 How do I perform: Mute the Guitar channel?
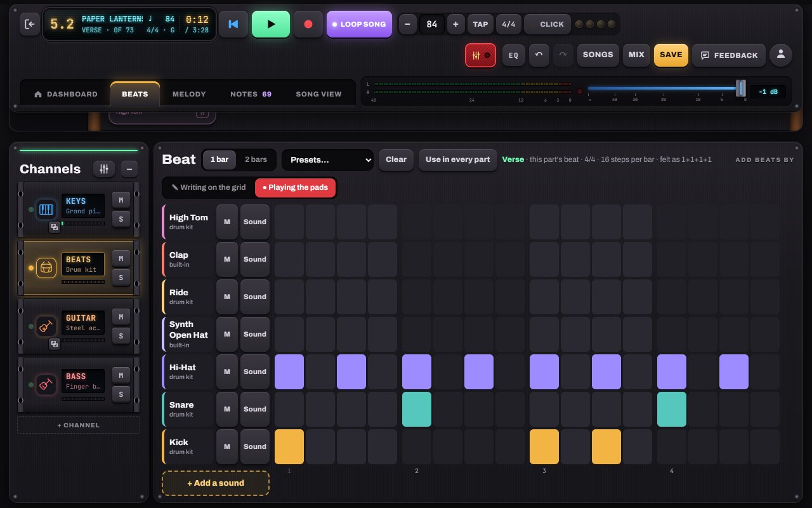click(121, 316)
